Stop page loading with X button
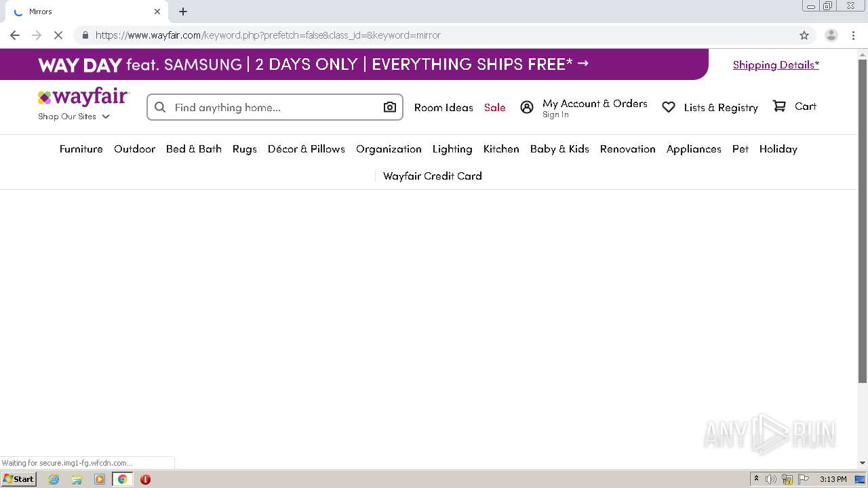 coord(58,35)
